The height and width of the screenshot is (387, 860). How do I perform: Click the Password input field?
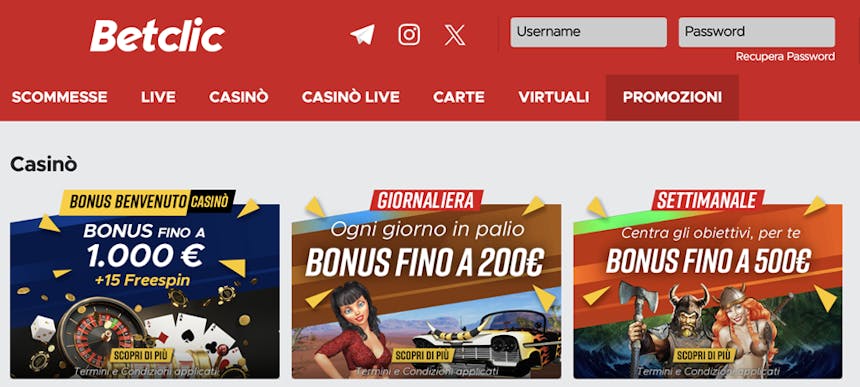click(x=757, y=32)
